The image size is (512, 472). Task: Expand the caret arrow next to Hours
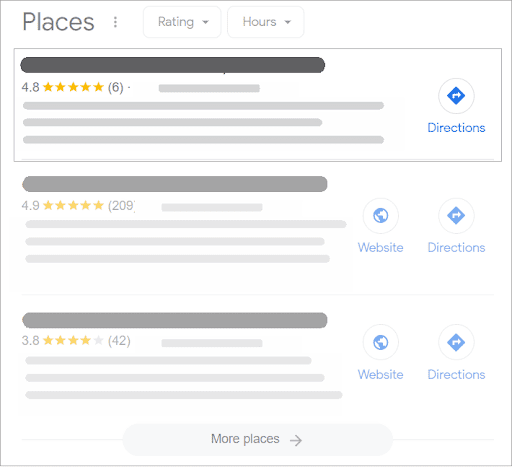[x=287, y=22]
